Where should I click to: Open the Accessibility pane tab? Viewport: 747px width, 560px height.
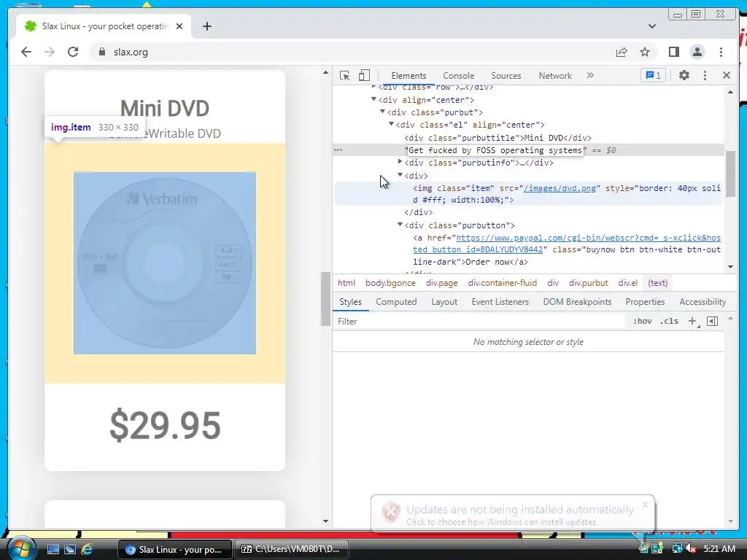[x=703, y=302]
